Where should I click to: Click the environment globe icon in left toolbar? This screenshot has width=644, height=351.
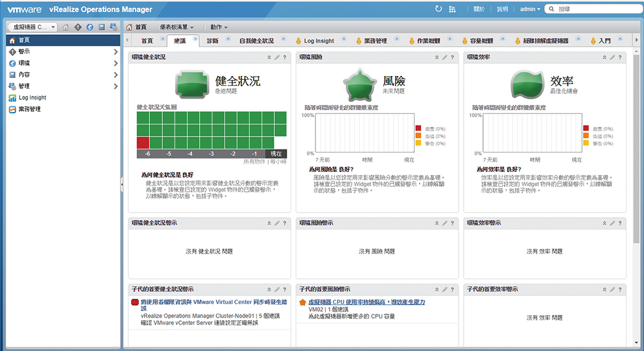[x=90, y=27]
